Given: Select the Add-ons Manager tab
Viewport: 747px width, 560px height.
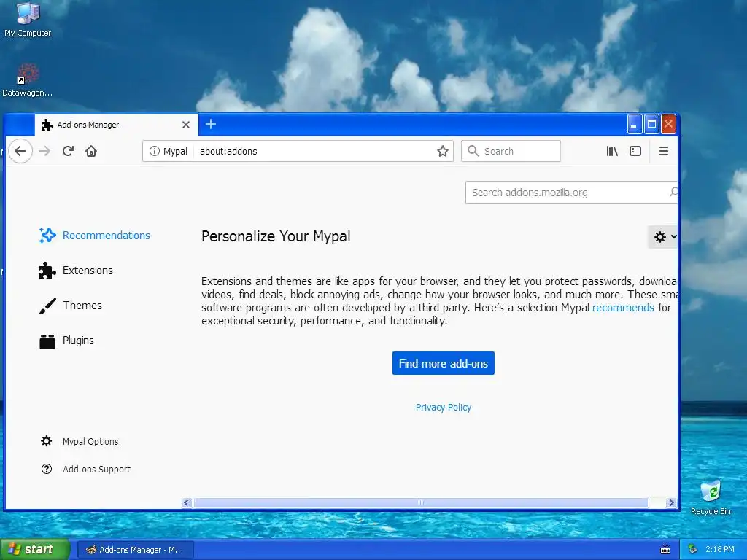Looking at the screenshot, I should click(x=117, y=125).
